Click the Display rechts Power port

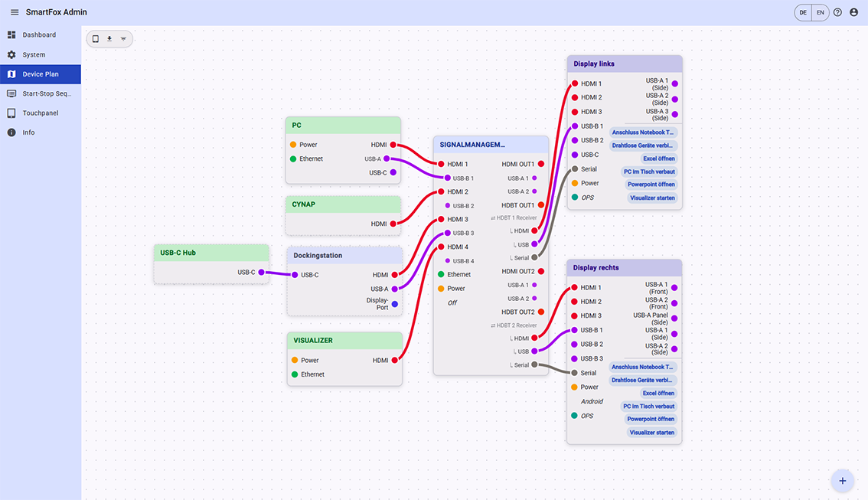point(575,387)
